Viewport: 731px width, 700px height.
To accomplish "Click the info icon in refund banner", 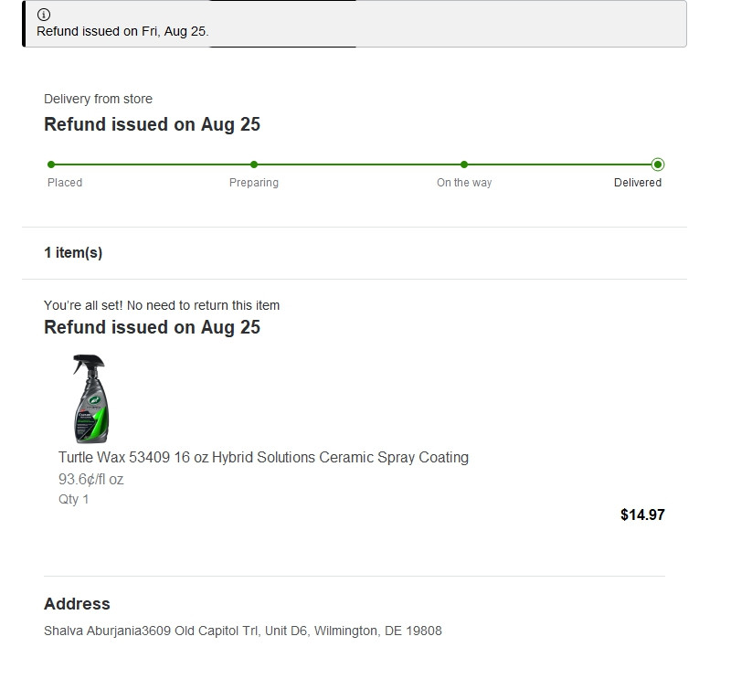I will [x=44, y=15].
